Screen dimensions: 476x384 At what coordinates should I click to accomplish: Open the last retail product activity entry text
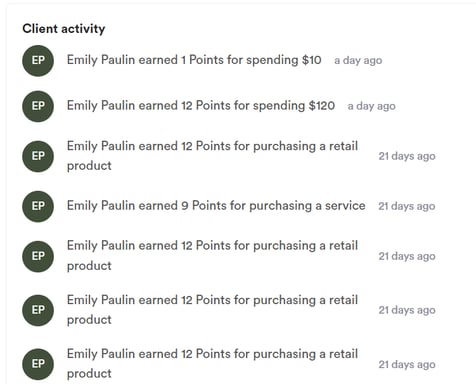pos(212,364)
